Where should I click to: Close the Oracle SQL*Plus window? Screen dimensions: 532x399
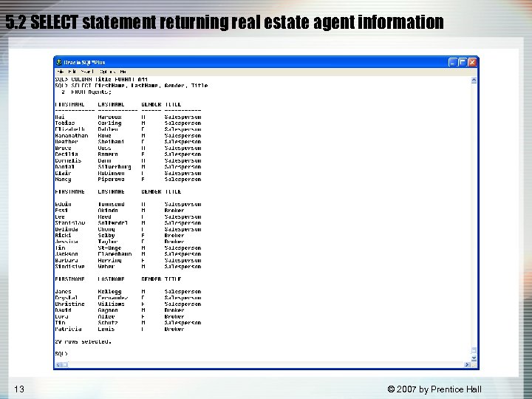472,62
